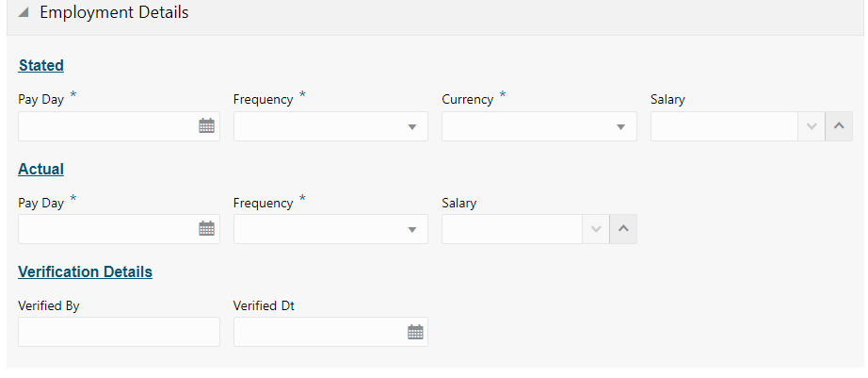Decrease the Actual Salary value
This screenshot has height=378, width=868.
(595, 229)
